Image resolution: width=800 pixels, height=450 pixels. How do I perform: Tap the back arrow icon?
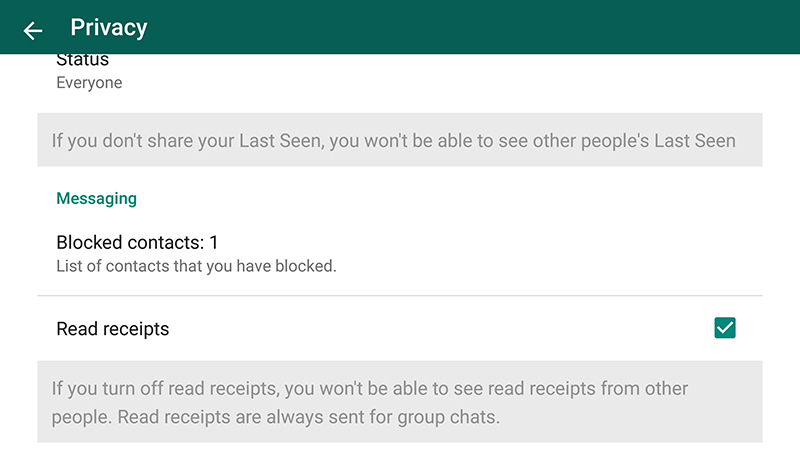33,30
